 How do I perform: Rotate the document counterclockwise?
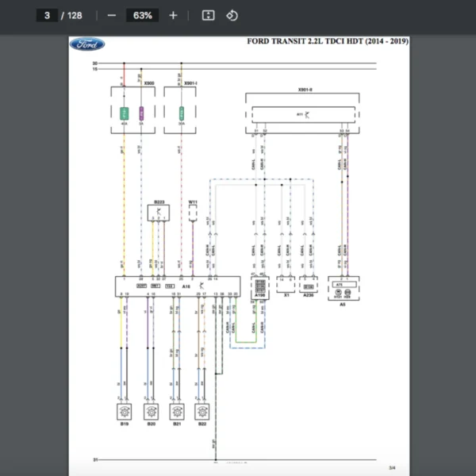click(x=232, y=15)
